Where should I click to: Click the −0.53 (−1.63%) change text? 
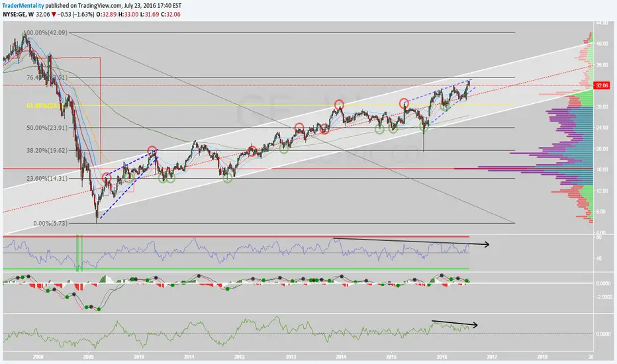tap(76, 14)
